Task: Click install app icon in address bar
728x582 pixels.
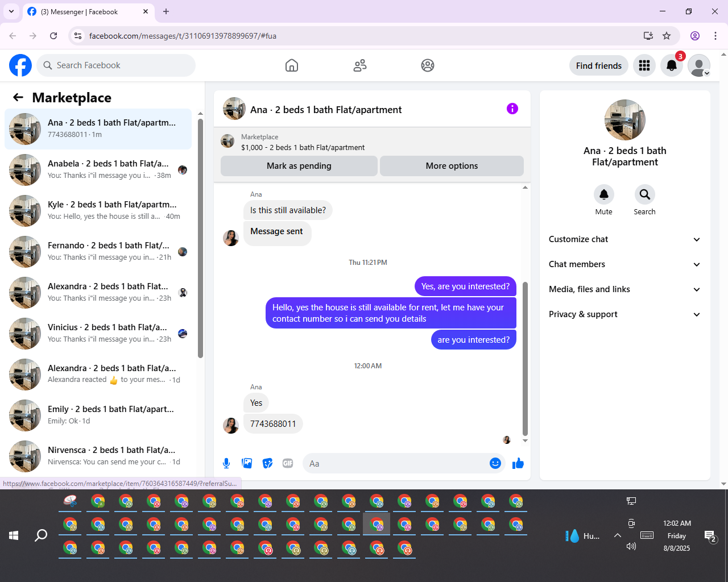Action: click(648, 36)
